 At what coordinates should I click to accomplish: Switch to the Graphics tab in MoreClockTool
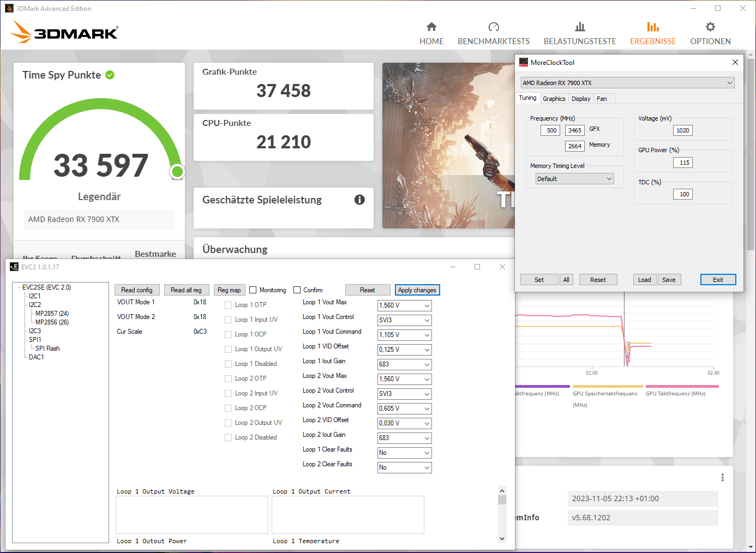(x=554, y=99)
